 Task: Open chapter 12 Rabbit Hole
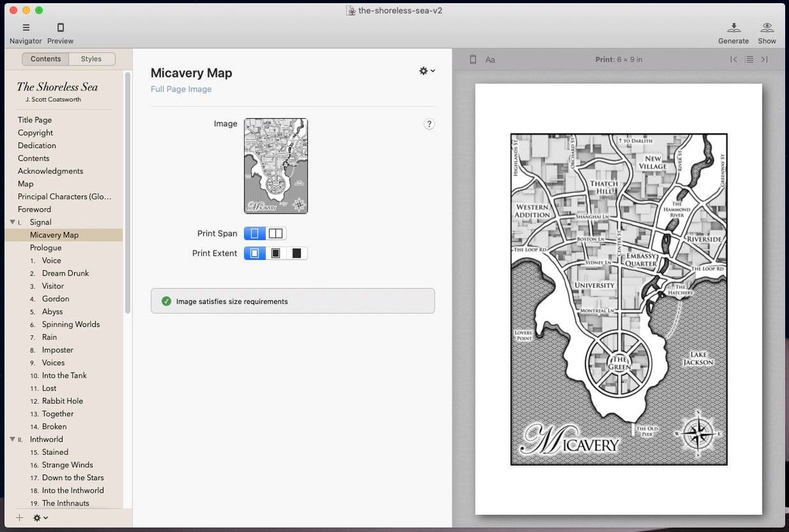(62, 401)
